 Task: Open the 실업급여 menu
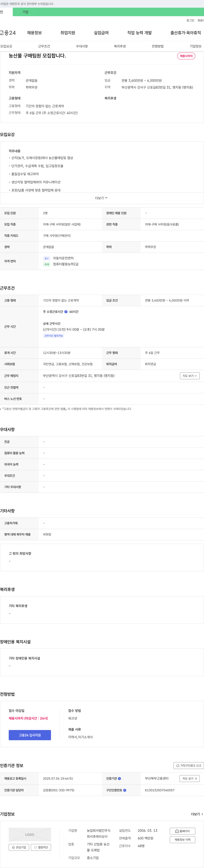tap(101, 33)
